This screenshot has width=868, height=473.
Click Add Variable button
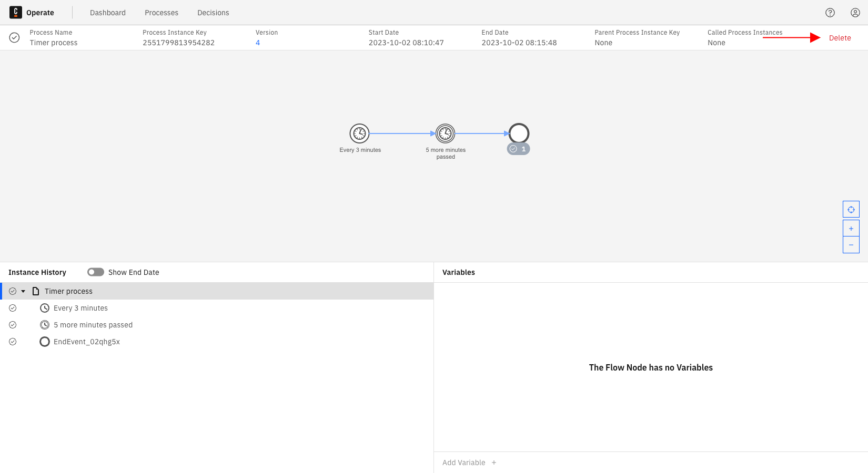pos(469,462)
